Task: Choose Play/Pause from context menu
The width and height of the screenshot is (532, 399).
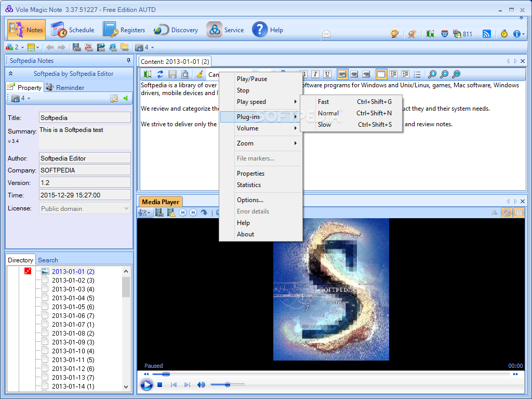Action: (261, 79)
